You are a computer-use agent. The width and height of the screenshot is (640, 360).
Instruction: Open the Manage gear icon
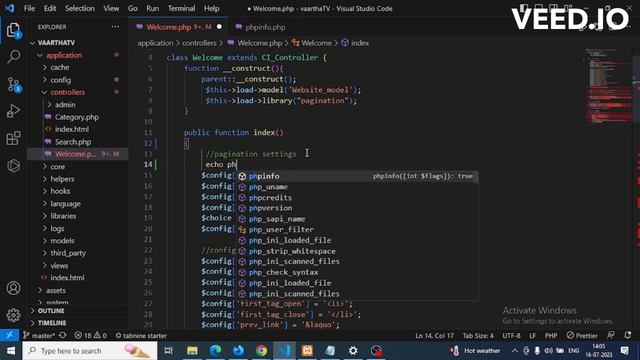click(x=13, y=315)
